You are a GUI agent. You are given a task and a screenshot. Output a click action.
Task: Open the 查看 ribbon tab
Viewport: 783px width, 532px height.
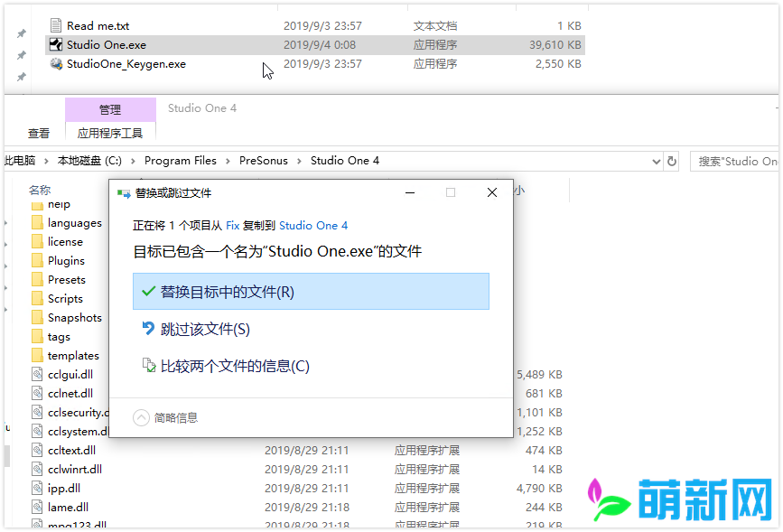[x=39, y=133]
